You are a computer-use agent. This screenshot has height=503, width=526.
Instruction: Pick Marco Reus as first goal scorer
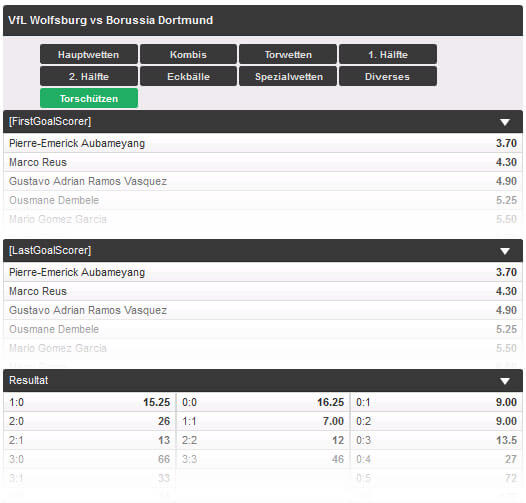coord(263,162)
